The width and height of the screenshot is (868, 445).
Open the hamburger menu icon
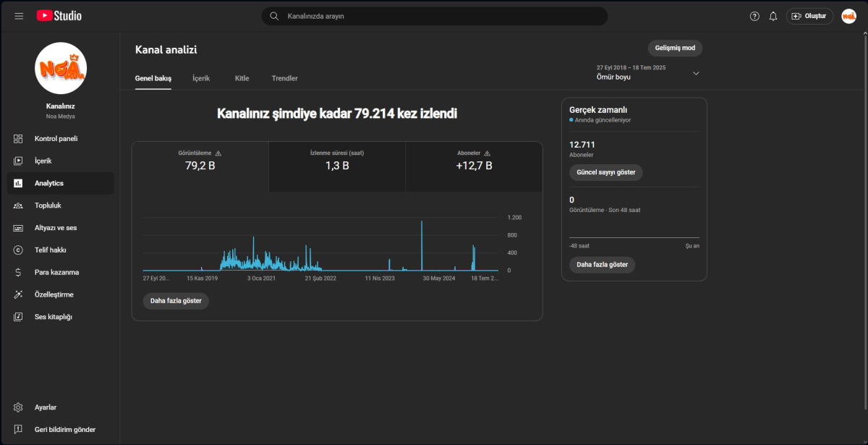19,16
